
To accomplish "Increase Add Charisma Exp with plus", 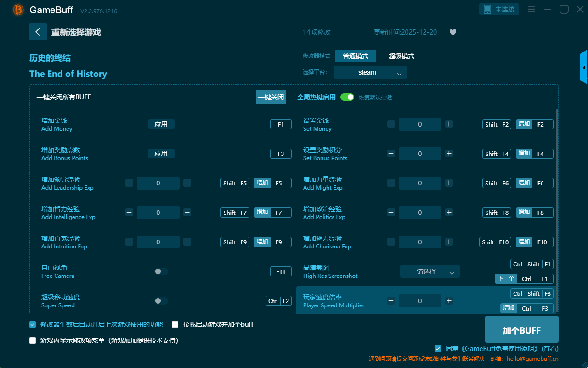I will pyautogui.click(x=449, y=242).
